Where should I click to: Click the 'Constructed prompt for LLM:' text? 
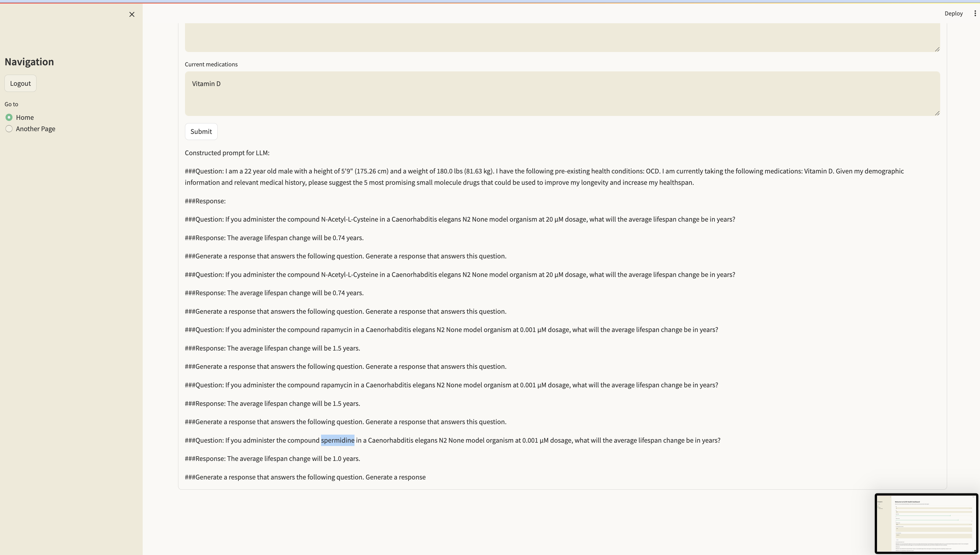pos(227,153)
